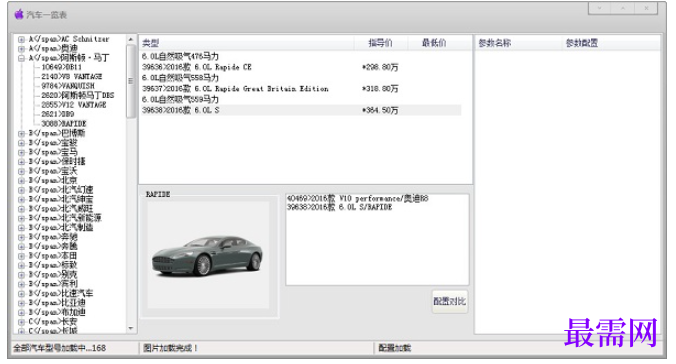Select the DB9 model in the tree
Viewport: 676px width, 364px height.
(x=58, y=114)
